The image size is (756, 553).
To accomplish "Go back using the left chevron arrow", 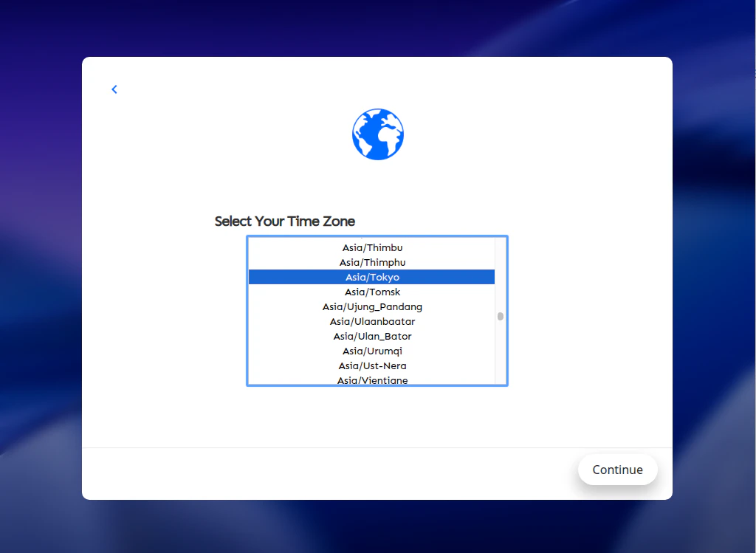I will (114, 89).
